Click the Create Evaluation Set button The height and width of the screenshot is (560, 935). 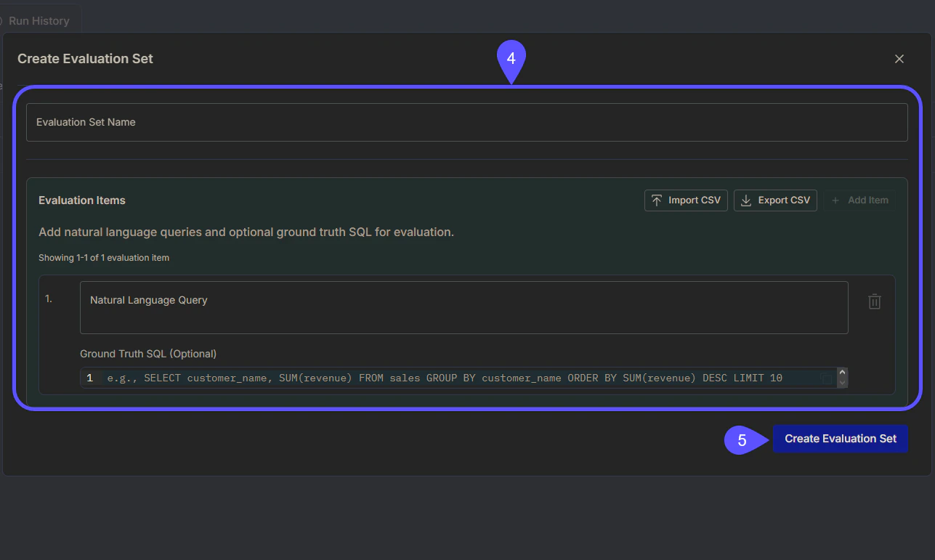pyautogui.click(x=841, y=439)
